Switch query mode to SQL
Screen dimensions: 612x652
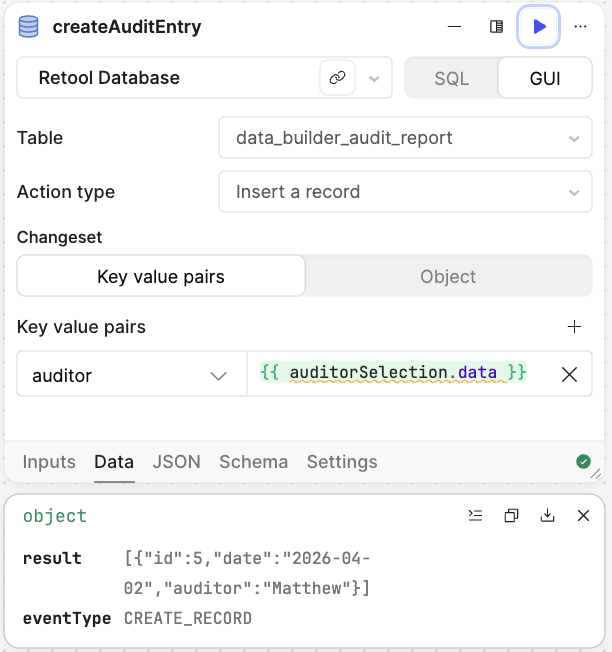(x=451, y=78)
